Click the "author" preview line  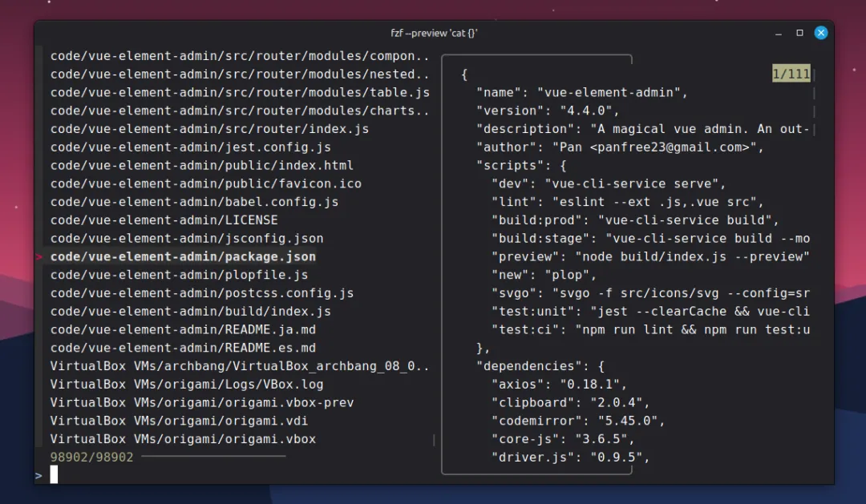tap(620, 147)
